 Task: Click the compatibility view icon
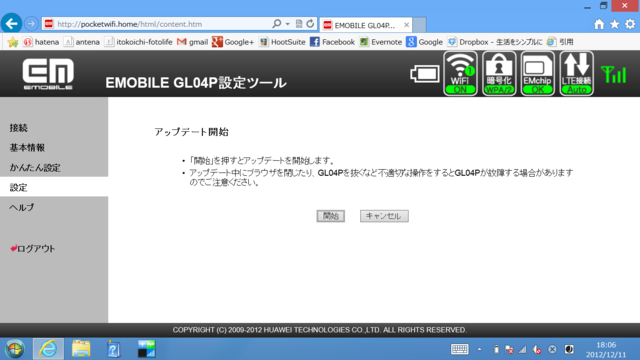(x=299, y=24)
